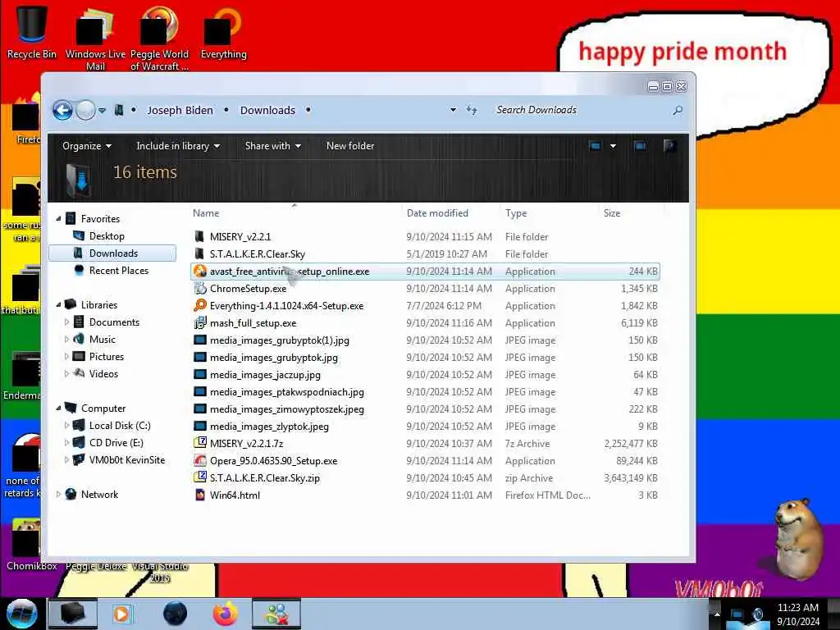Expand the Videos library node
The height and width of the screenshot is (630, 840).
(67, 374)
